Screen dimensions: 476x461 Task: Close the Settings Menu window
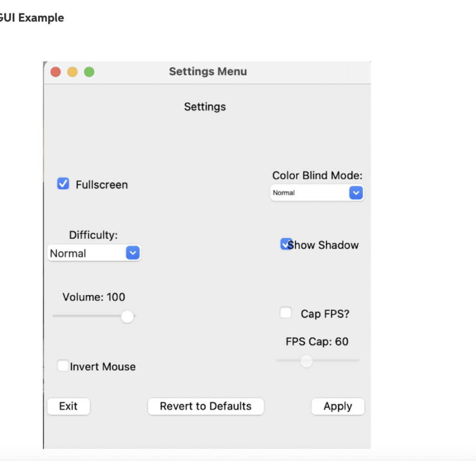[x=56, y=72]
